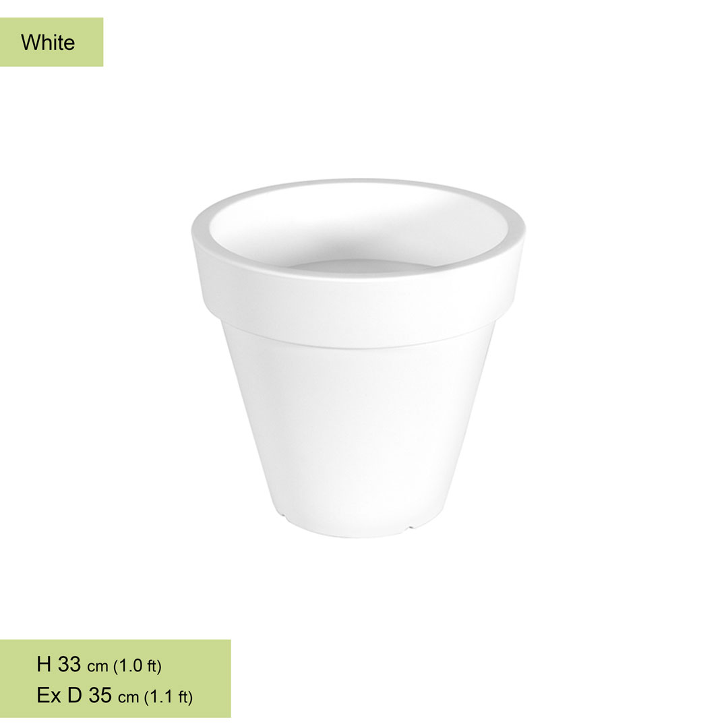Viewport: 728px width, 728px height.
Task: Click the top edge of the pot rim
Action: (x=359, y=182)
